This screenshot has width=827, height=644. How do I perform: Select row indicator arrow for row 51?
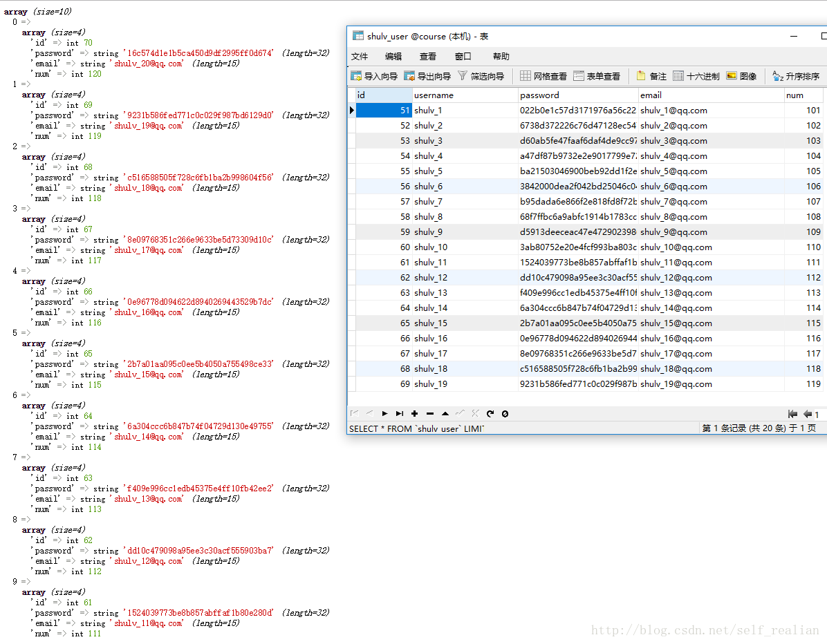pyautogui.click(x=352, y=110)
